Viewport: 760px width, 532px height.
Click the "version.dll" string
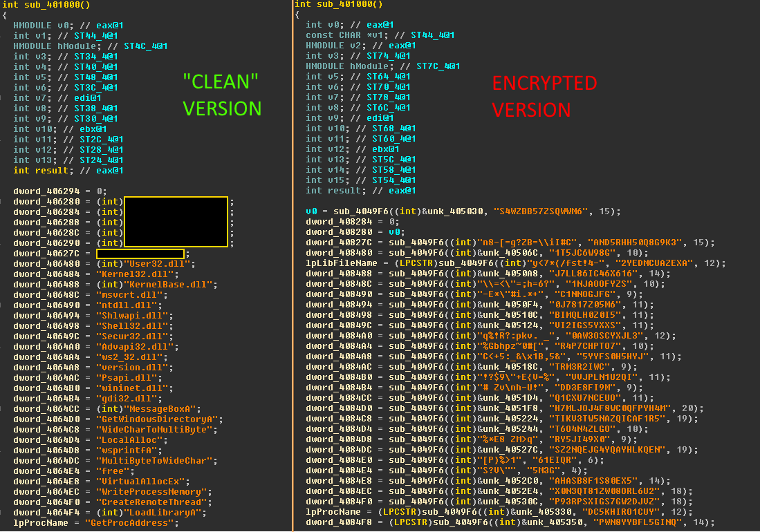pyautogui.click(x=132, y=368)
